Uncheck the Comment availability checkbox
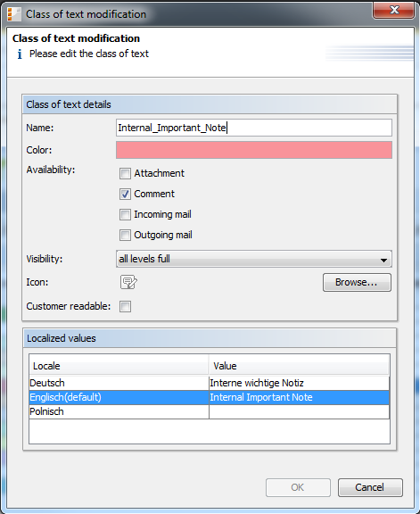The image size is (420, 514). click(125, 194)
